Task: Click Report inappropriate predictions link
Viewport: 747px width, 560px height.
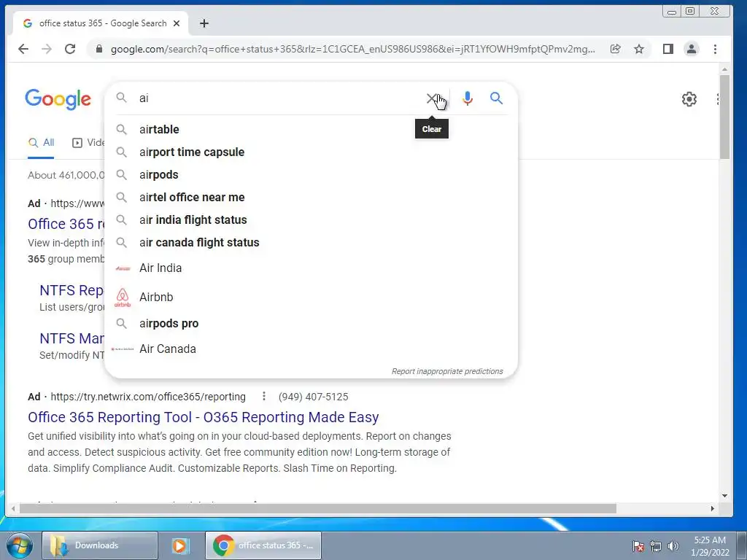Action: coord(447,371)
